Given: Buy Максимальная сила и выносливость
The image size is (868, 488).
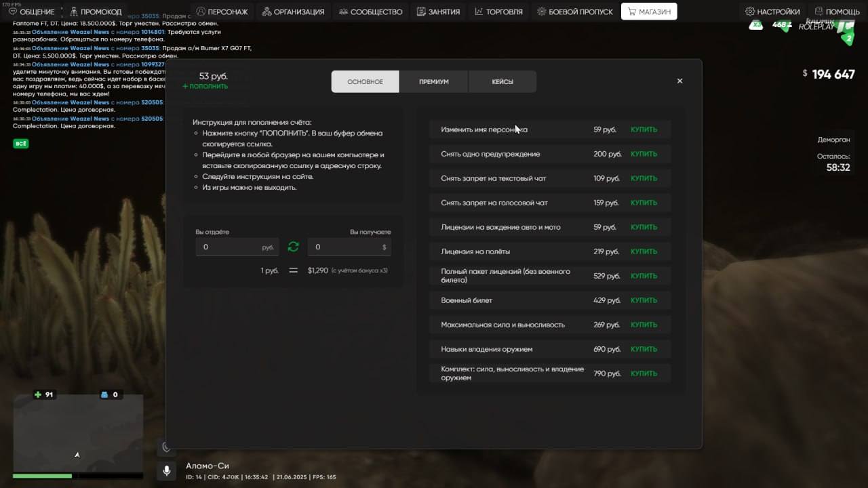Looking at the screenshot, I should coord(644,325).
